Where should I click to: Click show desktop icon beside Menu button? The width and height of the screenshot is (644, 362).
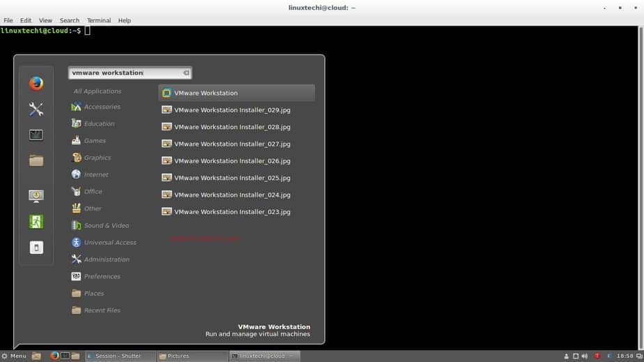click(36, 356)
